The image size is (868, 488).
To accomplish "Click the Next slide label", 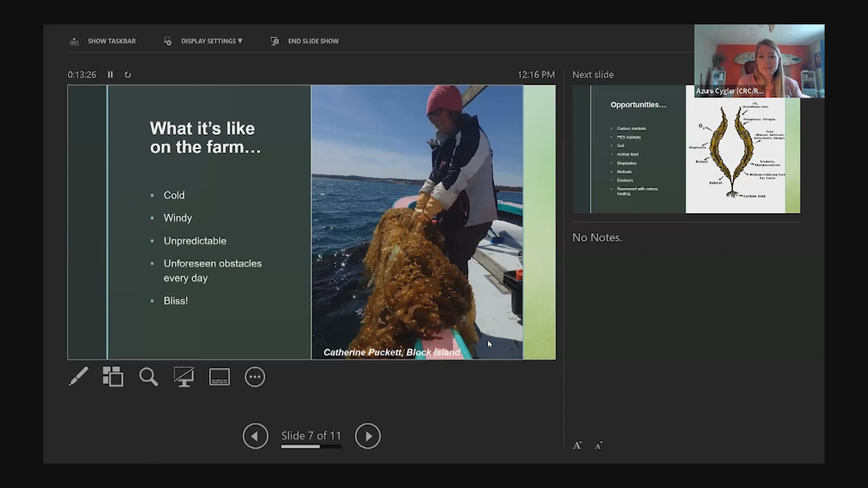I will (x=593, y=75).
